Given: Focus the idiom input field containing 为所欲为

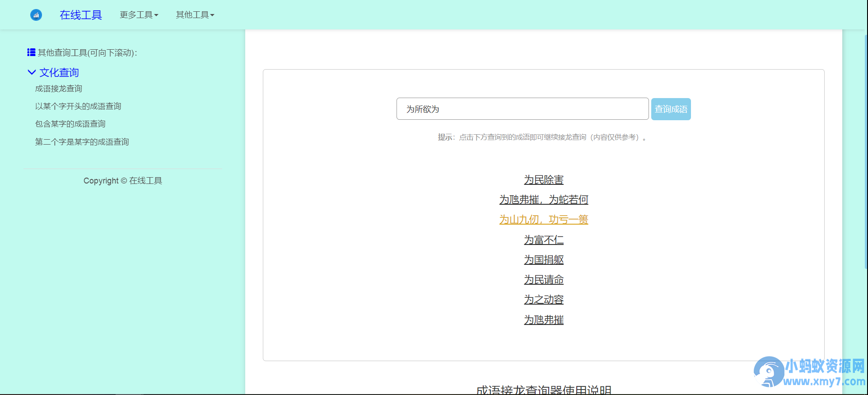Looking at the screenshot, I should tap(523, 109).
